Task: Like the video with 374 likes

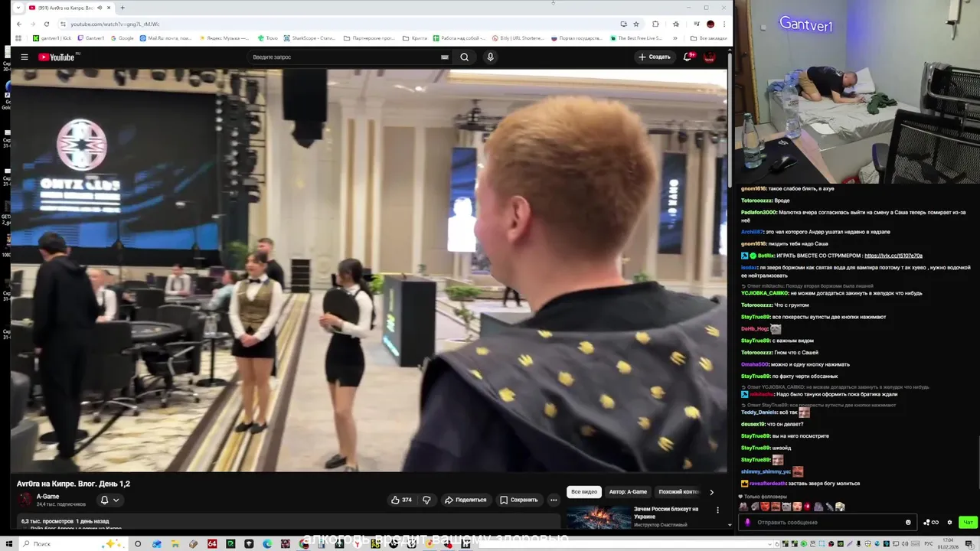Action: [401, 500]
